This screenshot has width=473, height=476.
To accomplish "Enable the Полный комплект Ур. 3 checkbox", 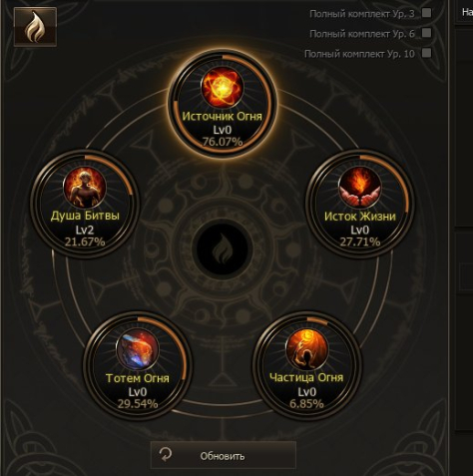I will (x=426, y=13).
